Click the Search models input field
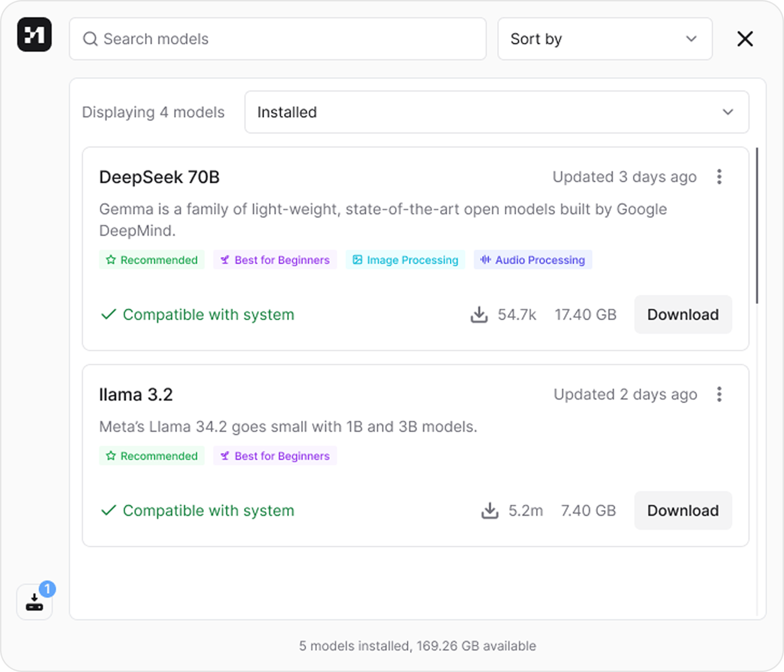The height and width of the screenshot is (672, 784). click(x=278, y=39)
